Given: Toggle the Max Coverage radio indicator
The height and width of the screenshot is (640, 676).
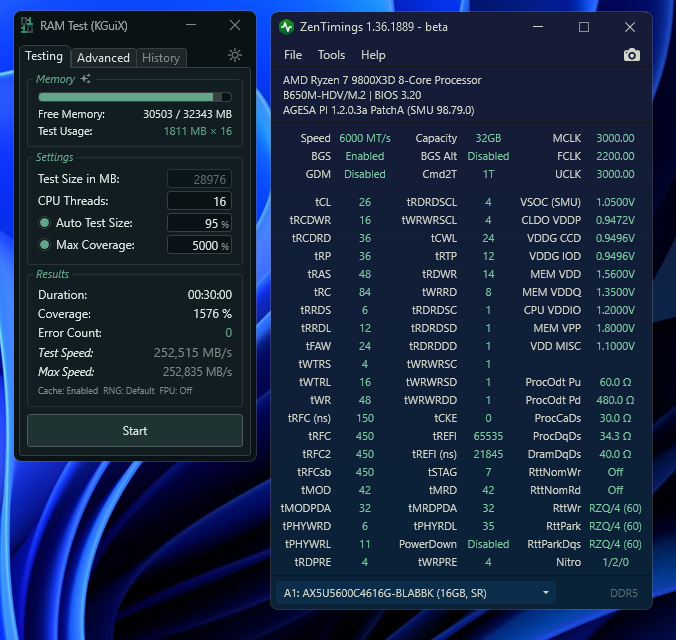Looking at the screenshot, I should [x=44, y=245].
